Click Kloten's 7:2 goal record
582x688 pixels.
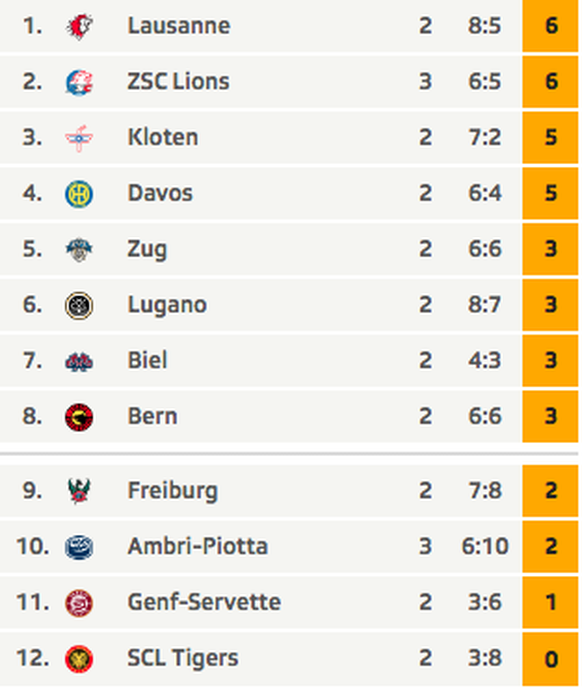point(485,137)
